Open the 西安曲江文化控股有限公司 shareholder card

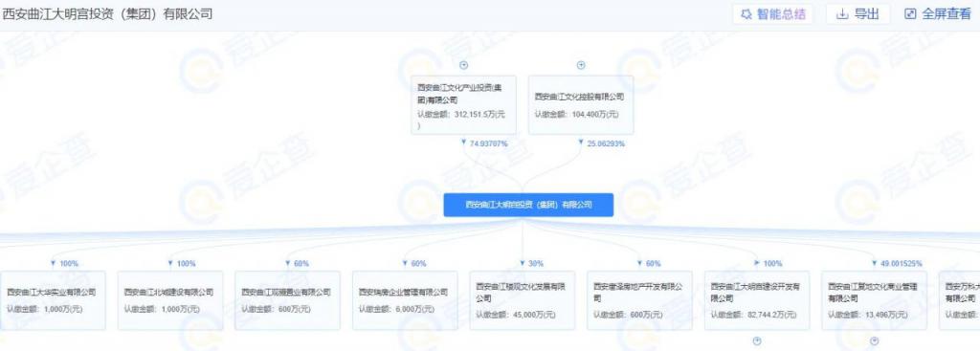click(x=581, y=105)
